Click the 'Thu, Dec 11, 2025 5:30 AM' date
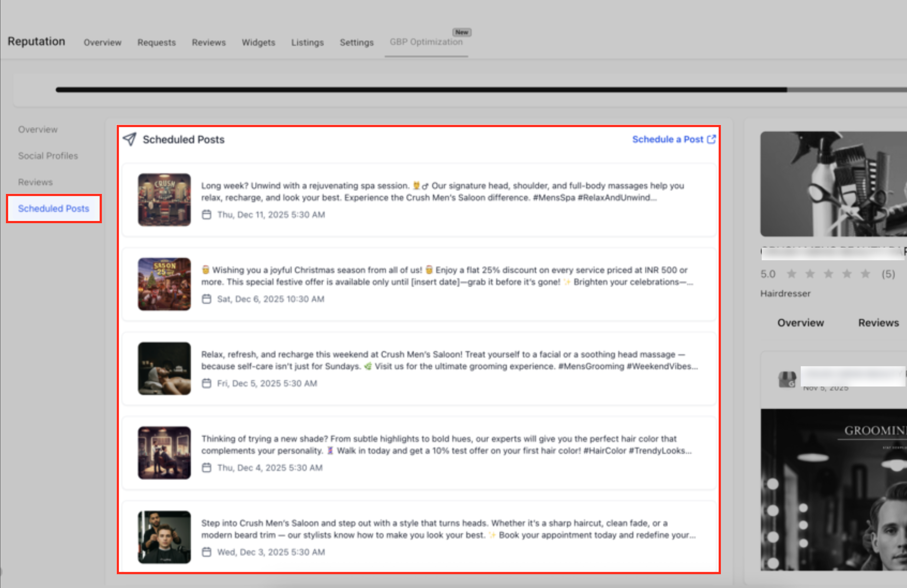The image size is (907, 588). [x=271, y=215]
